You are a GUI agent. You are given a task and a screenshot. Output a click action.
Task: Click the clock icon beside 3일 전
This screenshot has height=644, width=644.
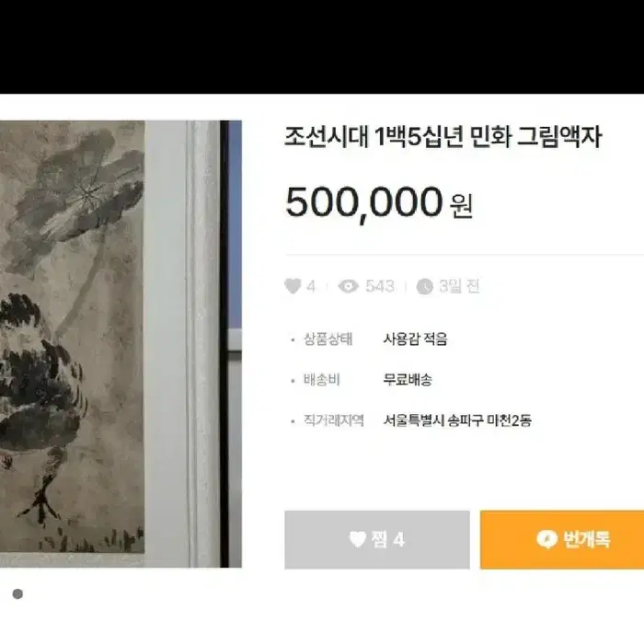(425, 286)
